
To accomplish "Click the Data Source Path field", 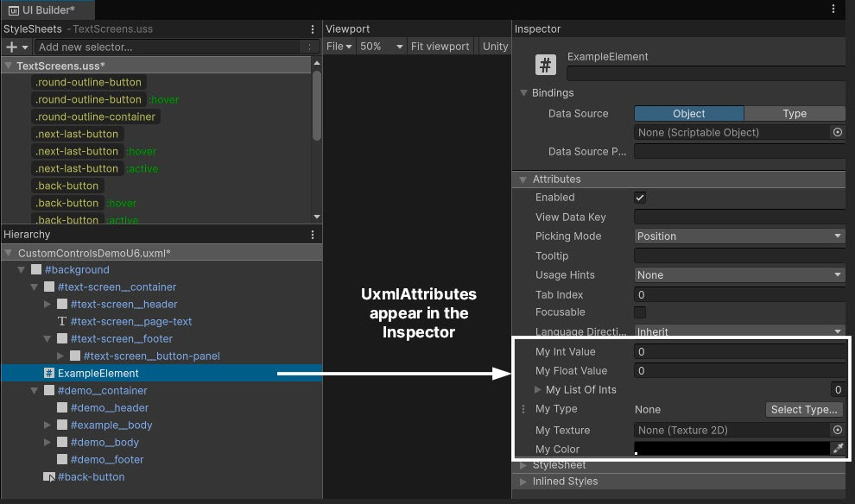I will [739, 152].
